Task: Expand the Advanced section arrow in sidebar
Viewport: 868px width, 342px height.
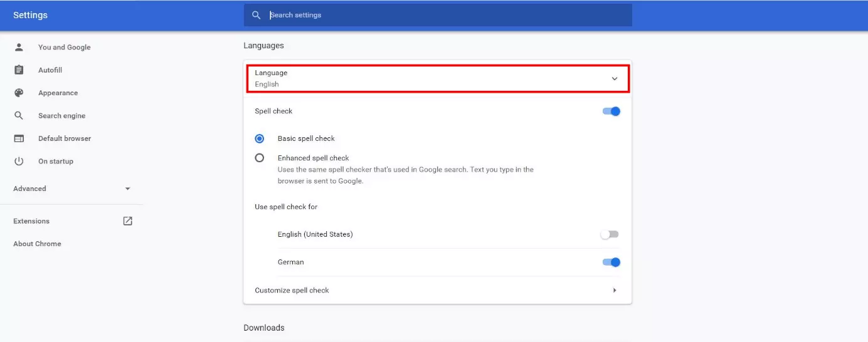Action: point(128,189)
